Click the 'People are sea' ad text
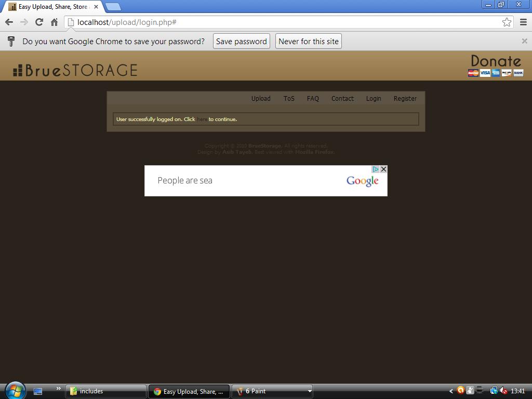Viewport: 532px width, 399px height. pyautogui.click(x=185, y=180)
